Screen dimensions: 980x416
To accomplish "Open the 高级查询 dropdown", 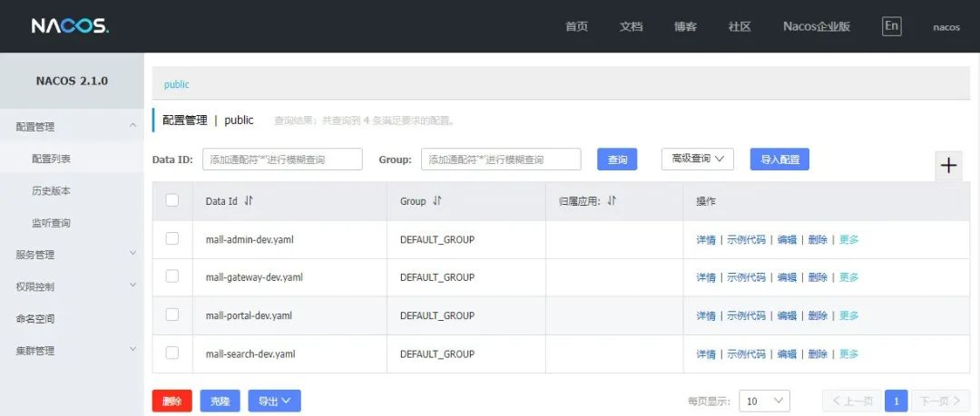I will coord(698,160).
